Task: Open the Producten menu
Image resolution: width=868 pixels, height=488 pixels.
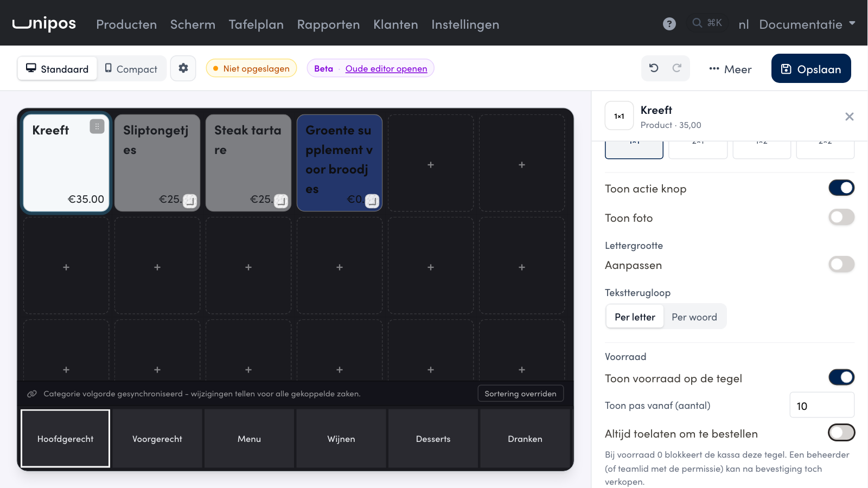Action: [126, 24]
